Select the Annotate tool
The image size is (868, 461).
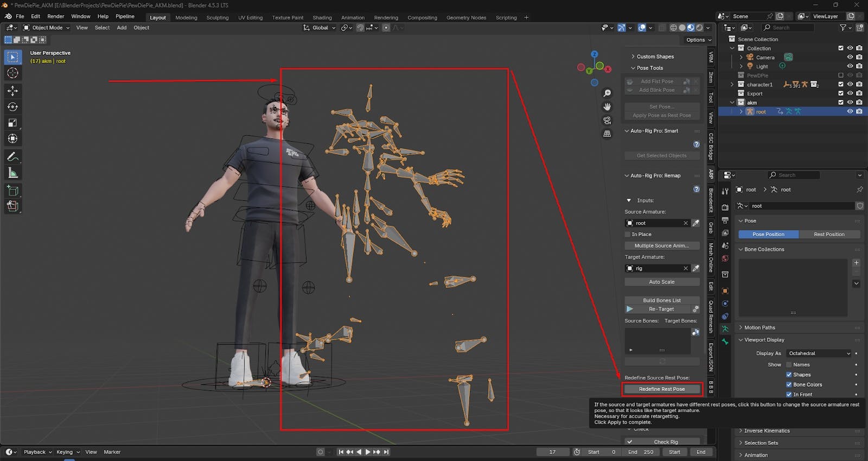click(x=13, y=156)
